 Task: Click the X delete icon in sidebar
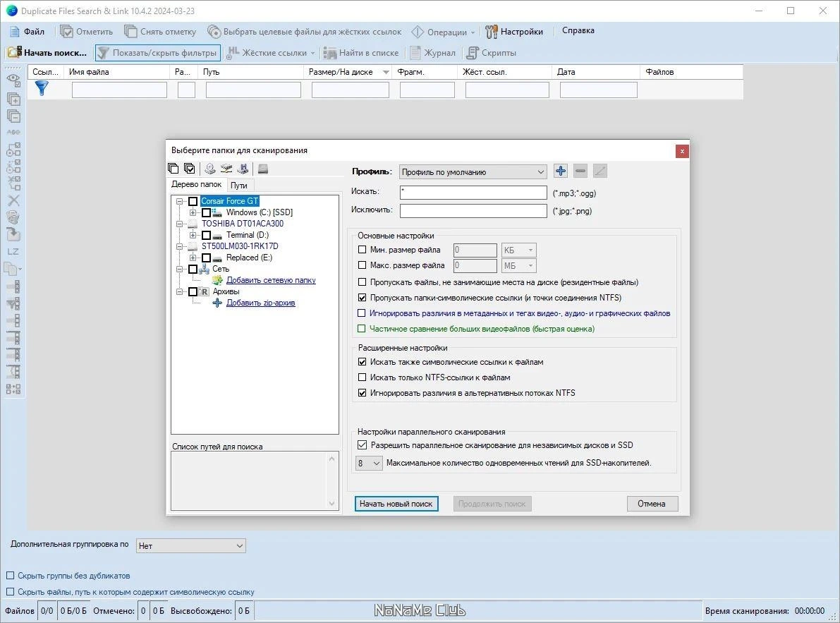13,200
